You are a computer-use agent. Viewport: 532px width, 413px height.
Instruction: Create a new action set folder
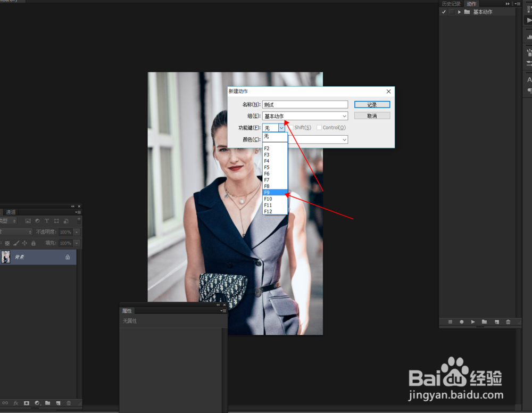click(x=484, y=321)
